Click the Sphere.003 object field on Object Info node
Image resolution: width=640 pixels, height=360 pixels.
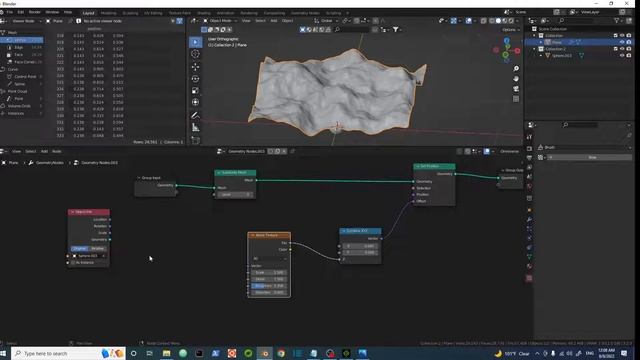89,256
